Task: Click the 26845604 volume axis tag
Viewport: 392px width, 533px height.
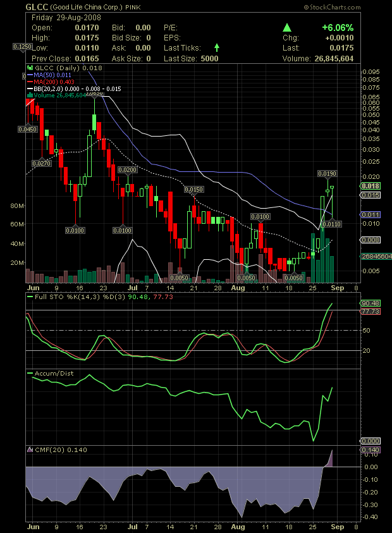Action: point(376,256)
